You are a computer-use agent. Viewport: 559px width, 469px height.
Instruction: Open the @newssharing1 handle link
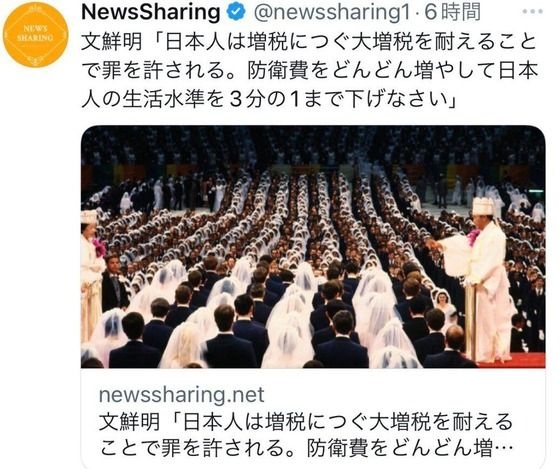click(x=332, y=13)
